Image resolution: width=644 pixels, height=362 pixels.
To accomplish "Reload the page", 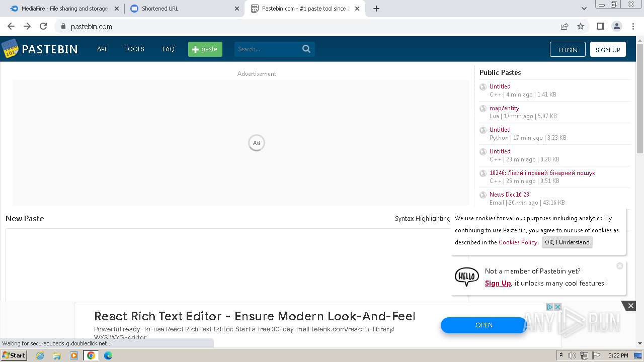I will coord(43,26).
